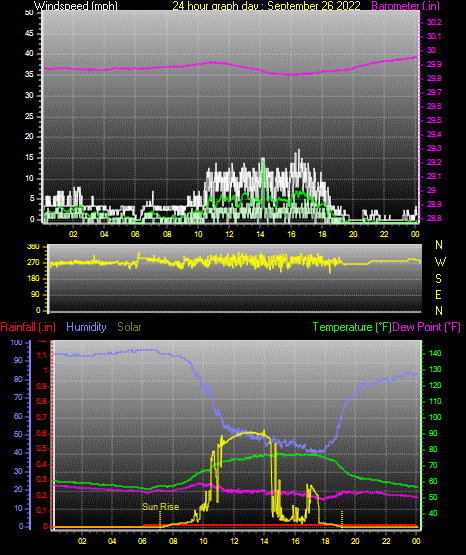The width and height of the screenshot is (466, 555).
Task: Click the 29.9 barometer scale value
Action: [x=434, y=64]
